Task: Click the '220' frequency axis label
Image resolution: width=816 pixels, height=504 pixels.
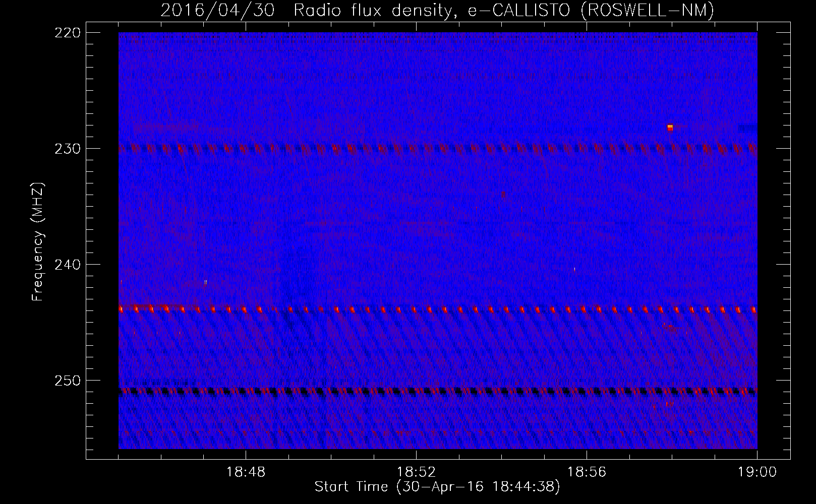Action: (x=67, y=32)
